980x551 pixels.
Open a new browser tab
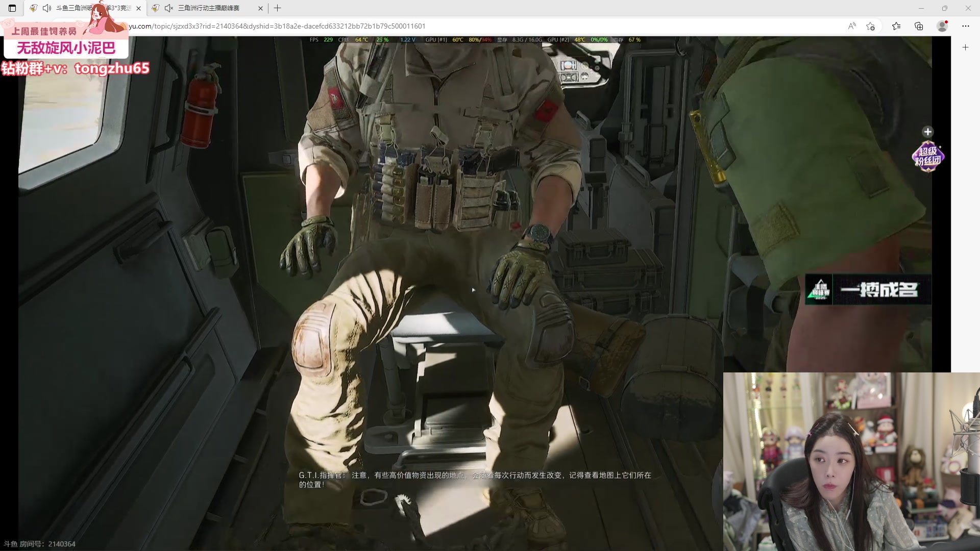(x=278, y=8)
